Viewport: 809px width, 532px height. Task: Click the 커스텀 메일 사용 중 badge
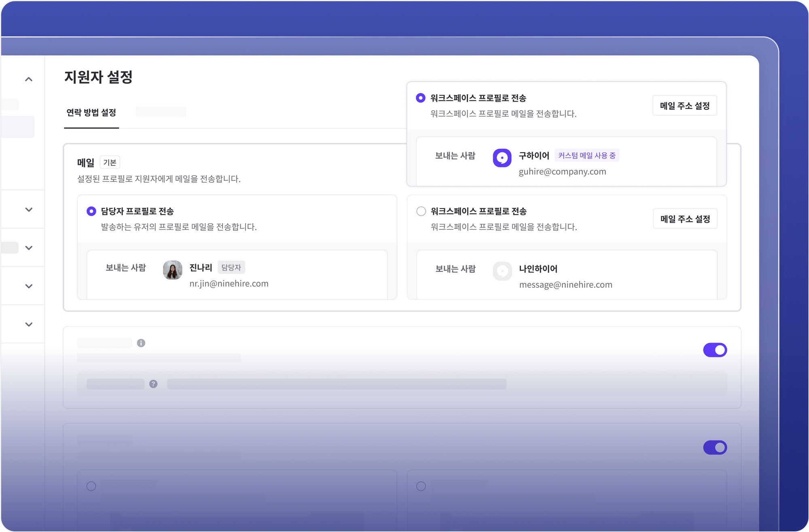coord(587,155)
